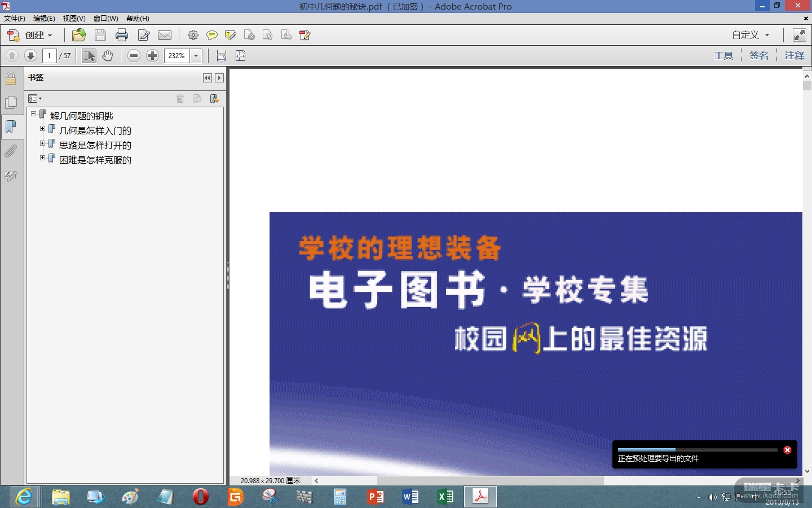The image size is (812, 508).
Task: Open the 窗口(W) menu
Action: pos(105,19)
